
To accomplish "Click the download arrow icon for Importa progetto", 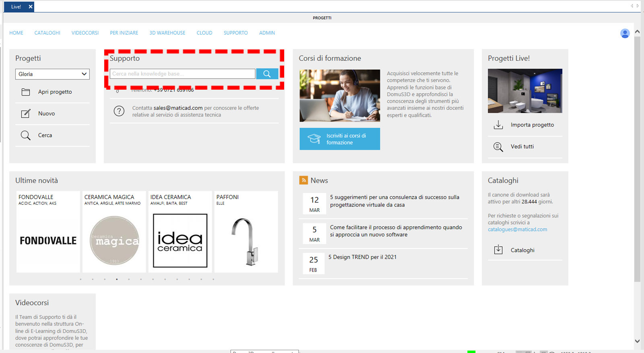I will click(498, 125).
